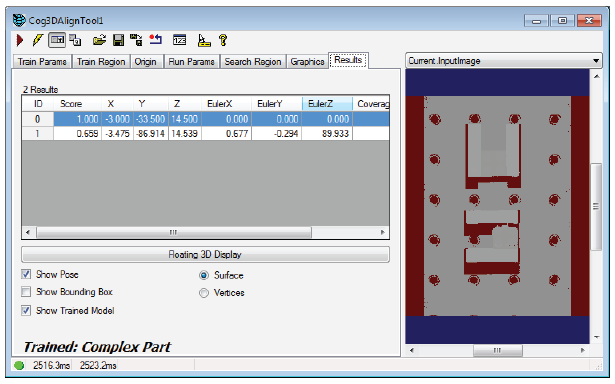Click the score value 0.659
This screenshot has height=384, width=615.
87,134
